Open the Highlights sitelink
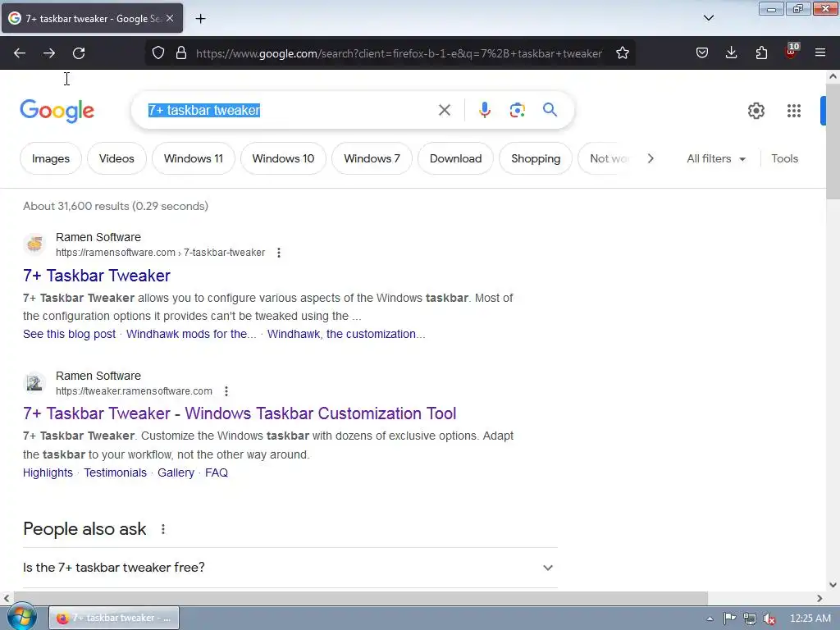This screenshot has height=630, width=840. (48, 473)
